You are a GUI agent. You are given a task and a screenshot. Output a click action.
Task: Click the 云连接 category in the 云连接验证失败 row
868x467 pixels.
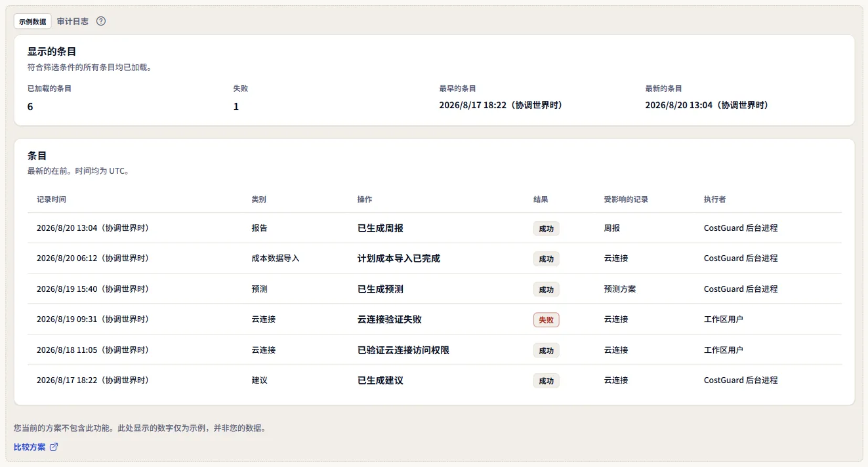click(264, 319)
